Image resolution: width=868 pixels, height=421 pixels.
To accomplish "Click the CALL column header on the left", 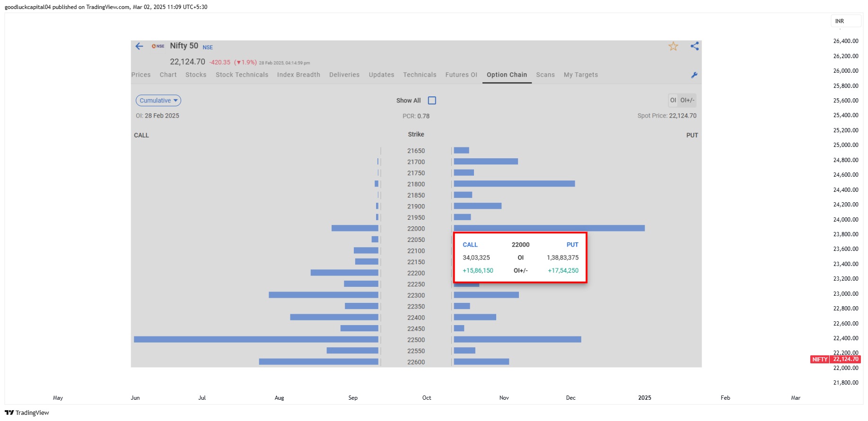I will [x=141, y=135].
